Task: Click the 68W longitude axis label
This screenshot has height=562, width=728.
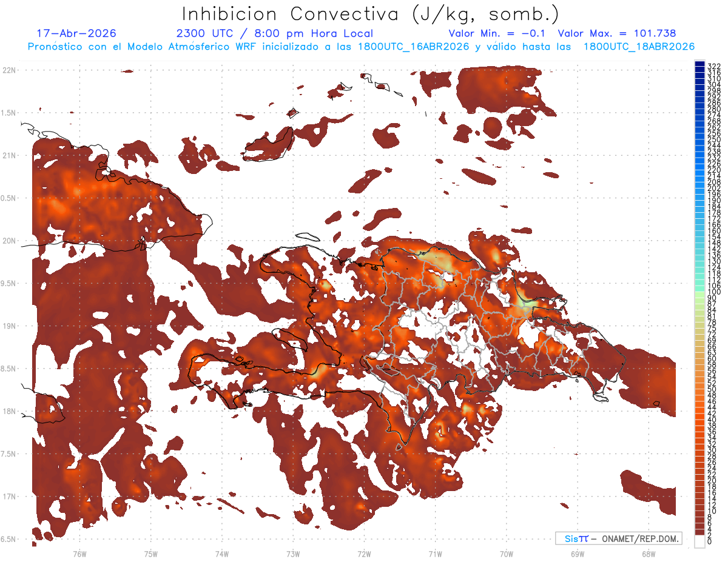Action: pos(648,554)
